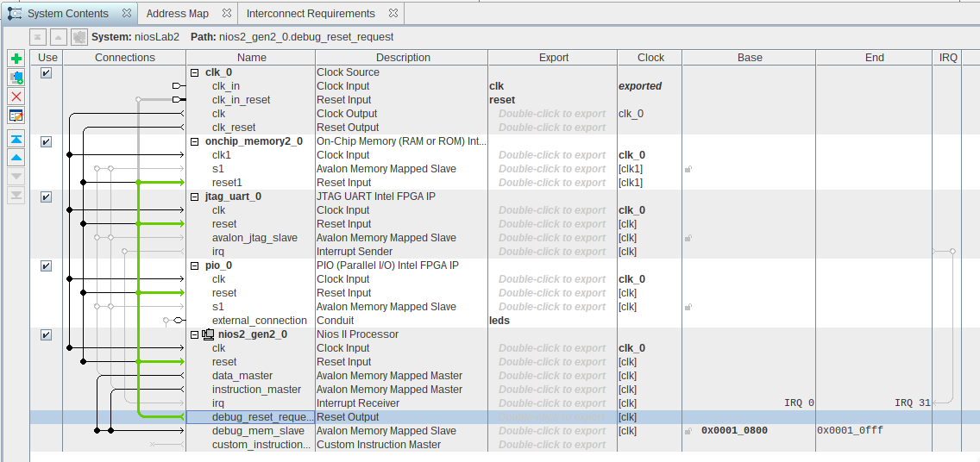Click the up-one-level navigation icon
The width and height of the screenshot is (980, 462).
[x=58, y=37]
